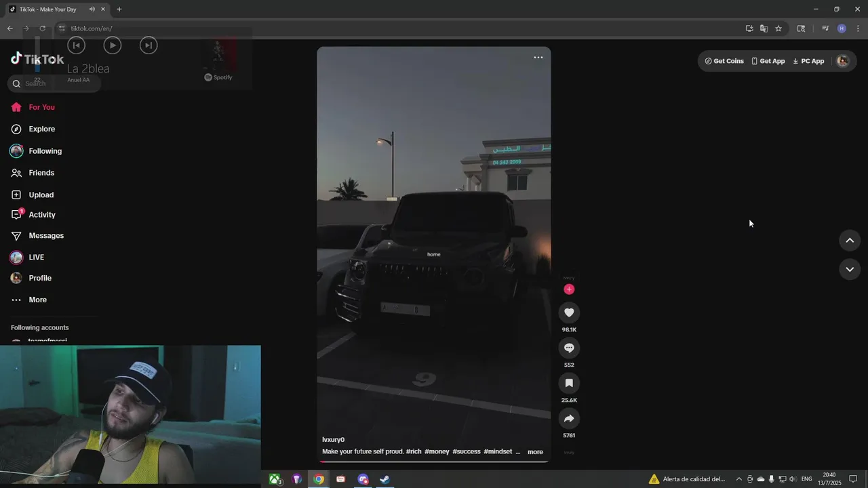Skip to next track in media overlay
This screenshot has width=868, height=488.
[148, 45]
